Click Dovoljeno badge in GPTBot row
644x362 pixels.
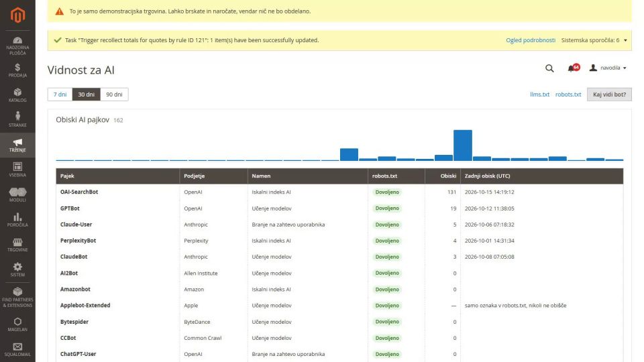[387, 208]
